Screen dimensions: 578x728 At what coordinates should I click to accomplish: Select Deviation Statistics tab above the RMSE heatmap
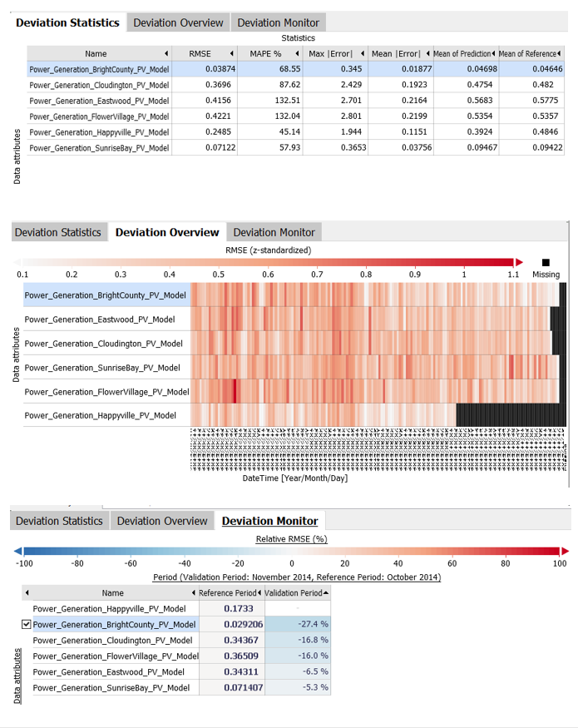[x=58, y=232]
